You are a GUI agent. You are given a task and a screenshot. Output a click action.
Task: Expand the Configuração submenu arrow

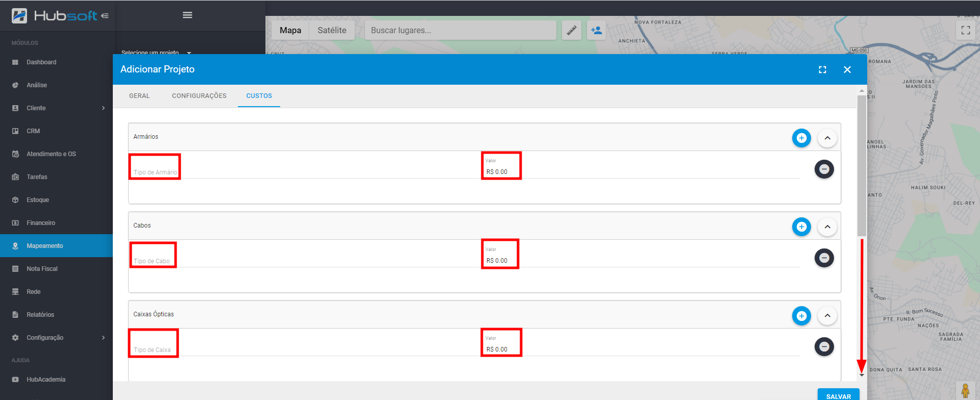point(103,338)
